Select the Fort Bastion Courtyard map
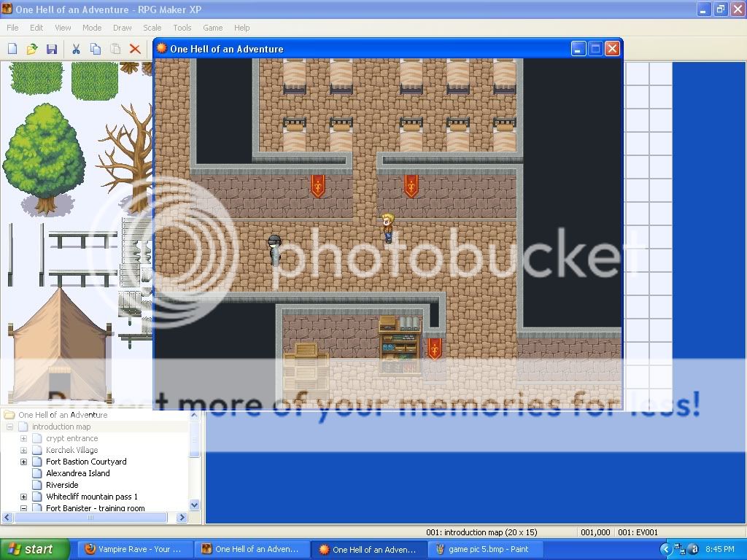This screenshot has width=747, height=560. pyautogui.click(x=86, y=462)
